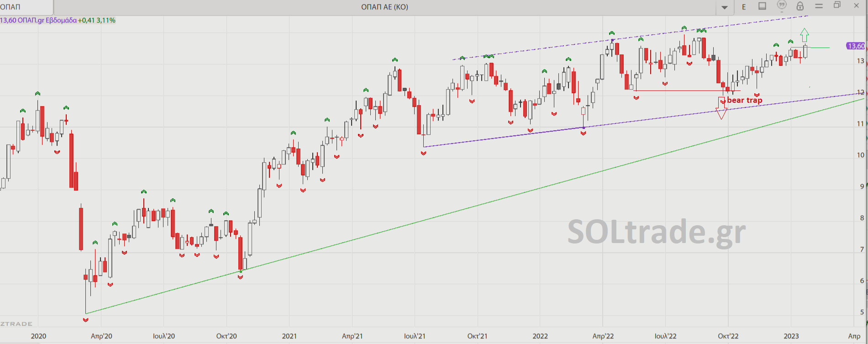Click the ZTRADE logo
Image resolution: width=868 pixels, height=344 pixels.
coord(16,324)
